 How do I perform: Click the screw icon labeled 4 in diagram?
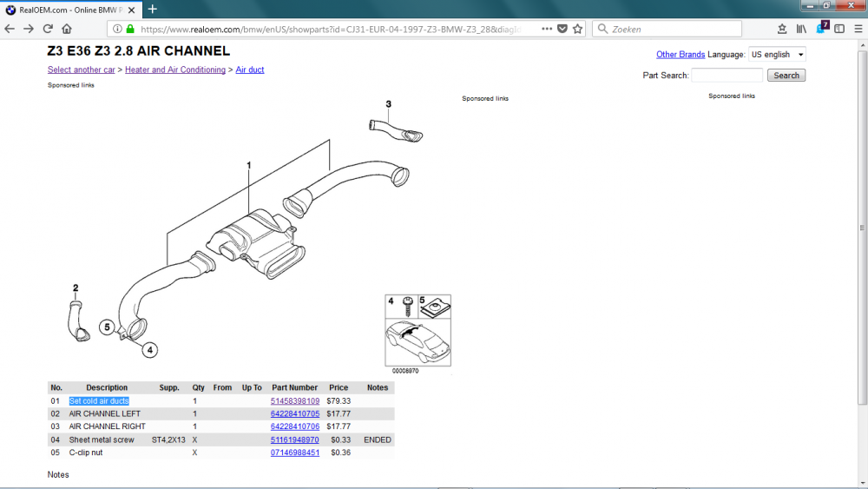point(408,307)
